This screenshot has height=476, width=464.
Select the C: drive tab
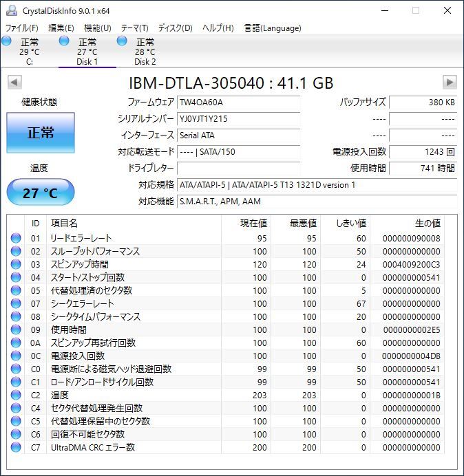click(x=30, y=51)
